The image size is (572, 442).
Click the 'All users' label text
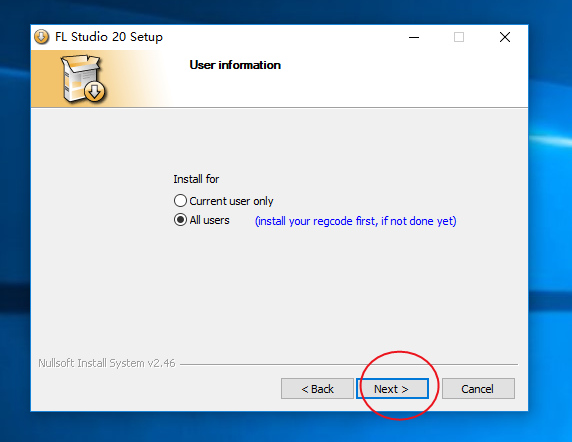point(209,220)
